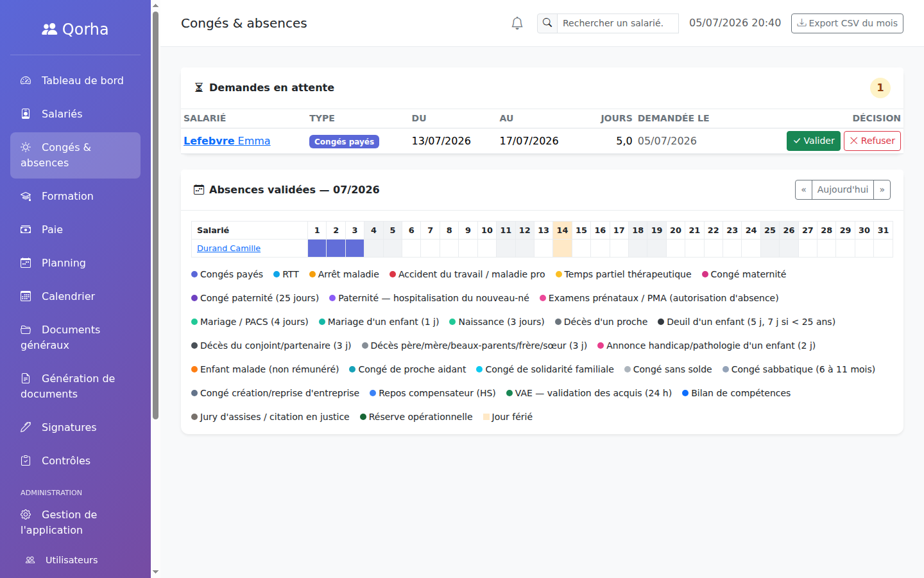Validate Emma Lefebvre's leave request
The image size is (924, 578).
tap(814, 141)
